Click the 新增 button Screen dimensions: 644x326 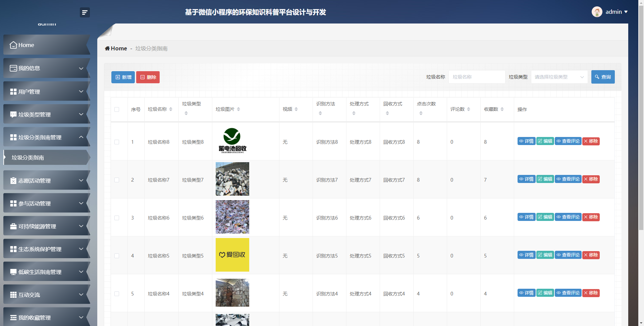tap(123, 77)
